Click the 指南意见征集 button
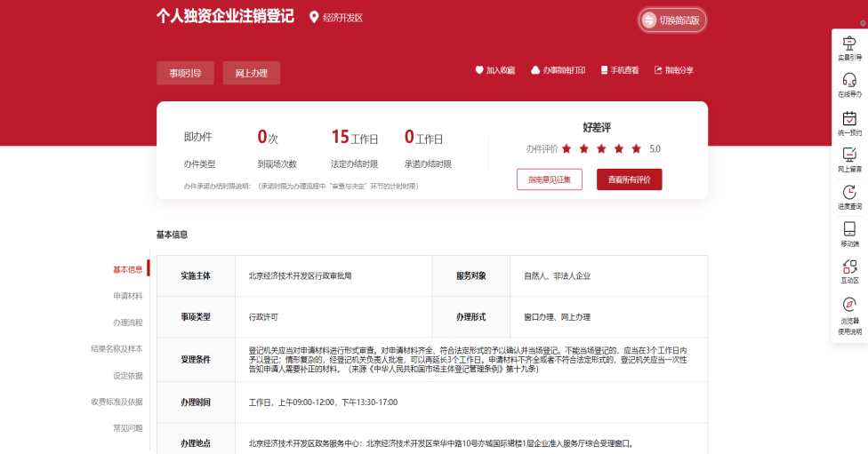This screenshot has height=454, width=868. pos(550,179)
